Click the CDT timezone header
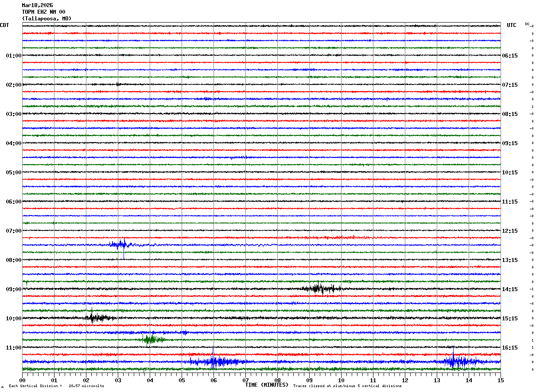The image size is (536, 392). pyautogui.click(x=4, y=25)
